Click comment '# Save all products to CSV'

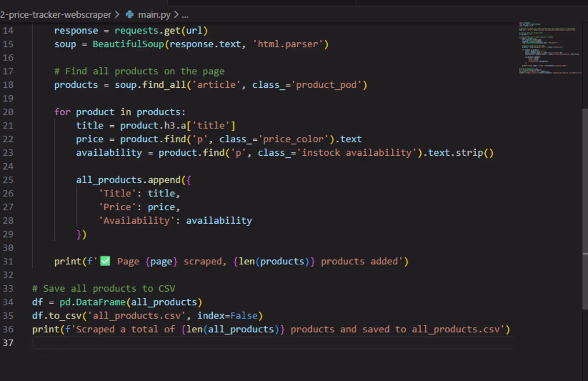104,288
